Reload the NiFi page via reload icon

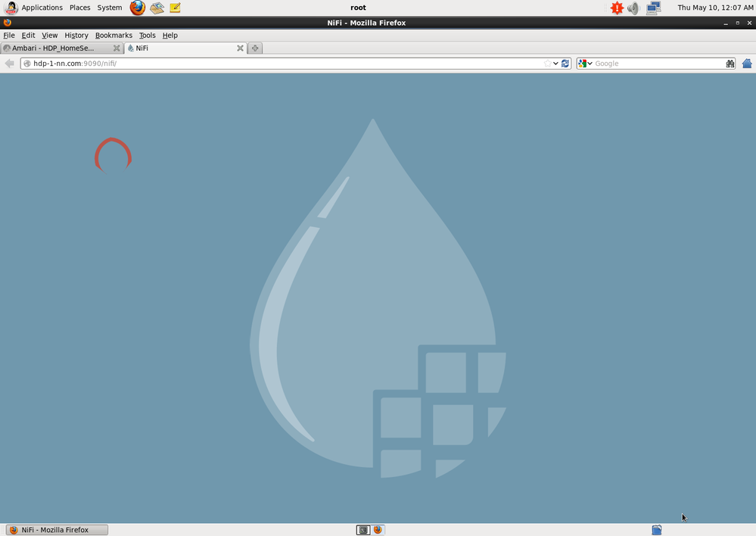coord(565,63)
